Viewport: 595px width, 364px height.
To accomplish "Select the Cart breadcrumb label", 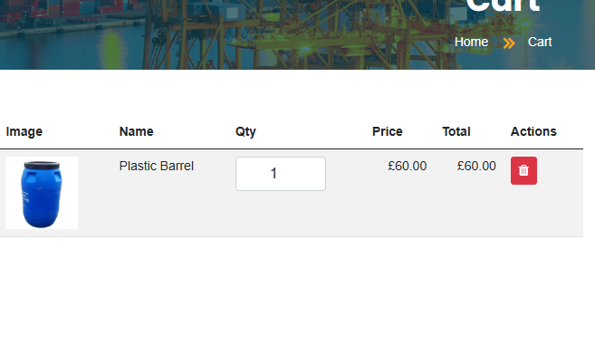I will click(540, 43).
